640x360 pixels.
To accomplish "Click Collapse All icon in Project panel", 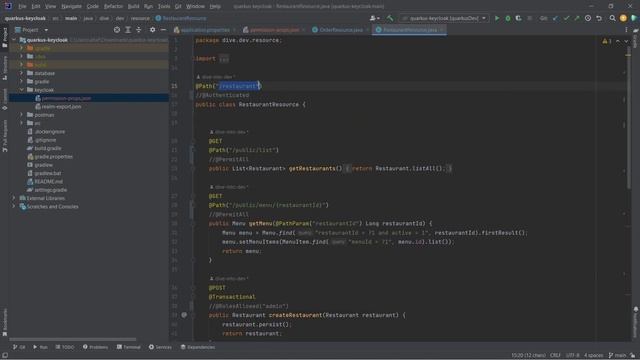I will (139, 30).
